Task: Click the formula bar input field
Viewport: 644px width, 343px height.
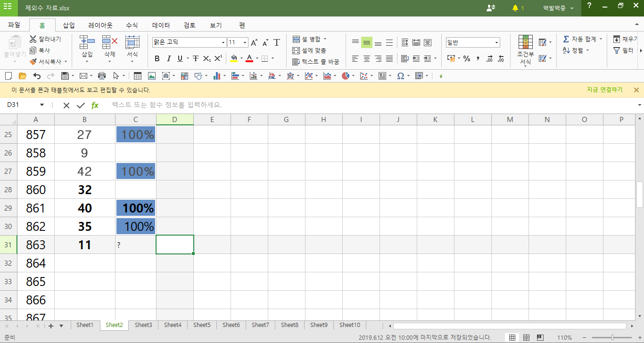Action: (368, 105)
